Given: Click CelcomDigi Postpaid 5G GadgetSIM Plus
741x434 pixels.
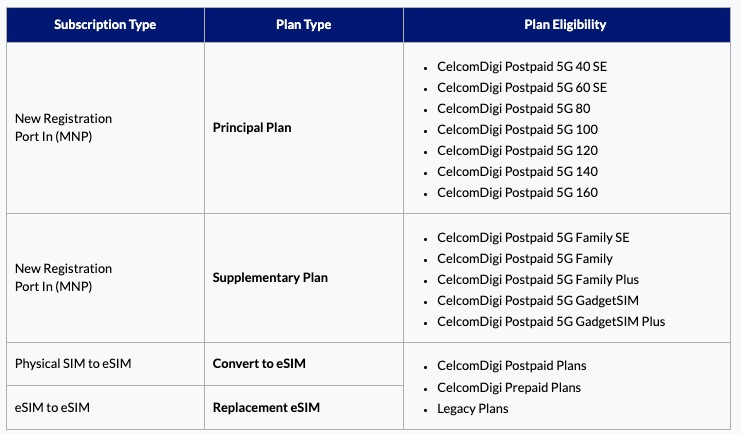Looking at the screenshot, I should tap(551, 321).
